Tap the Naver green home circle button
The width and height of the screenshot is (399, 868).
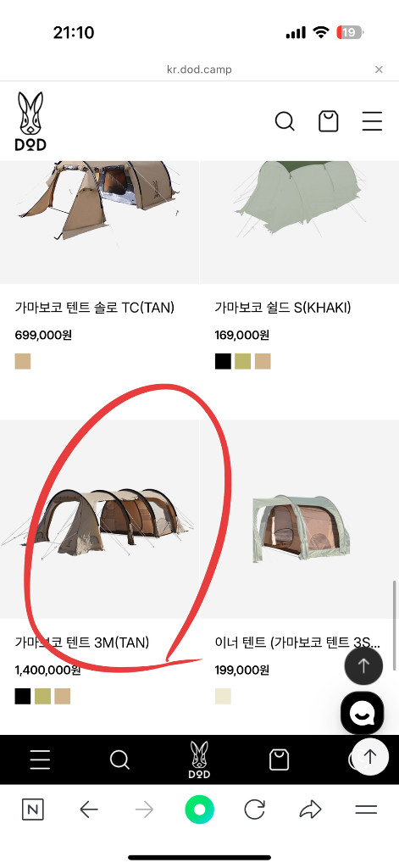(199, 810)
